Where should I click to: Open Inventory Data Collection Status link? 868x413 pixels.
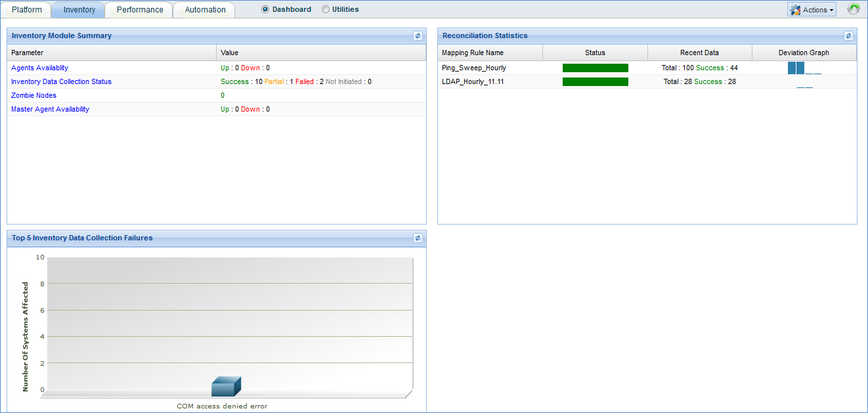(61, 81)
